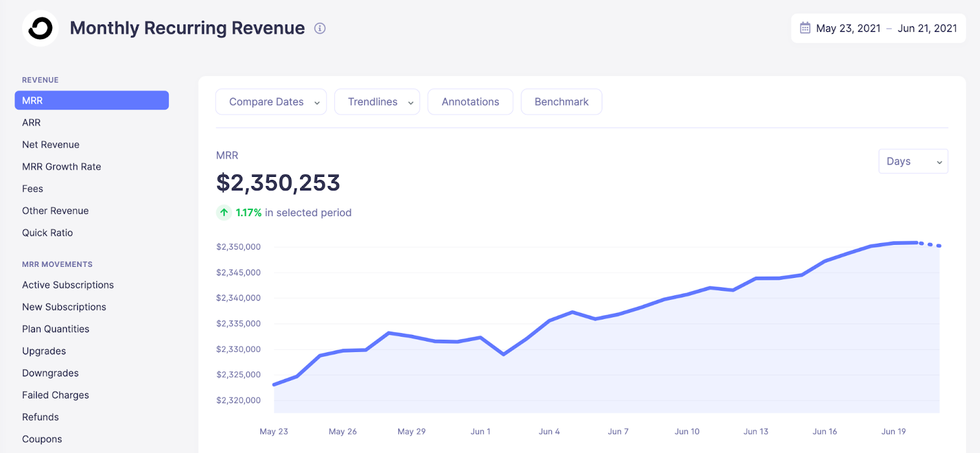
Task: Click the May 23, 2021 start date
Action: 848,28
